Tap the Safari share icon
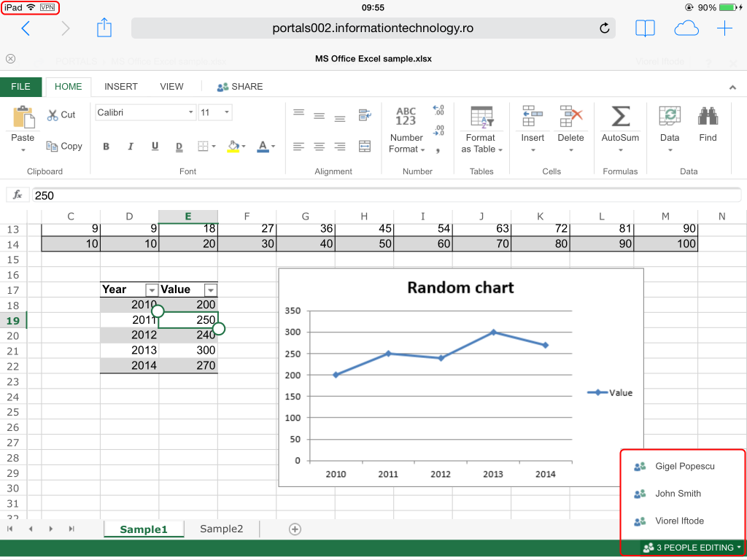This screenshot has width=747, height=560. [104, 28]
